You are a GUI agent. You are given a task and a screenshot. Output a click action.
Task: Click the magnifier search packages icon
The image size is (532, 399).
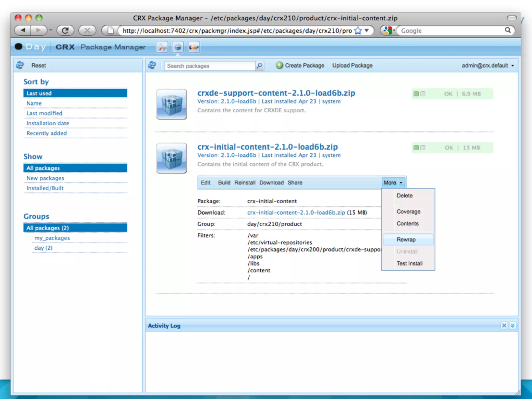pos(260,66)
